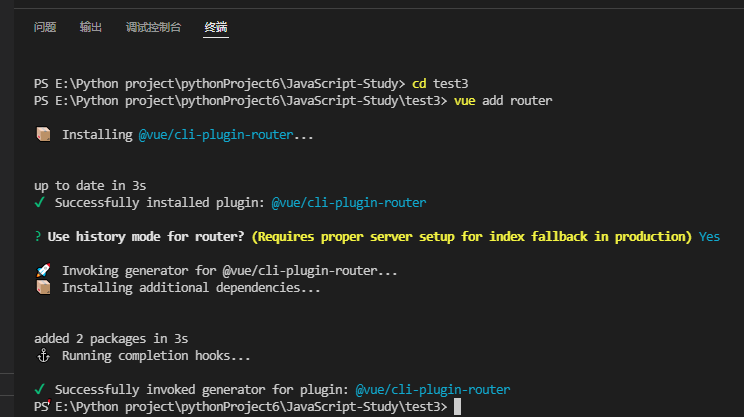Click the green checkmark before 'Successfully invoked generator'
This screenshot has height=417, width=744.
pos(40,389)
